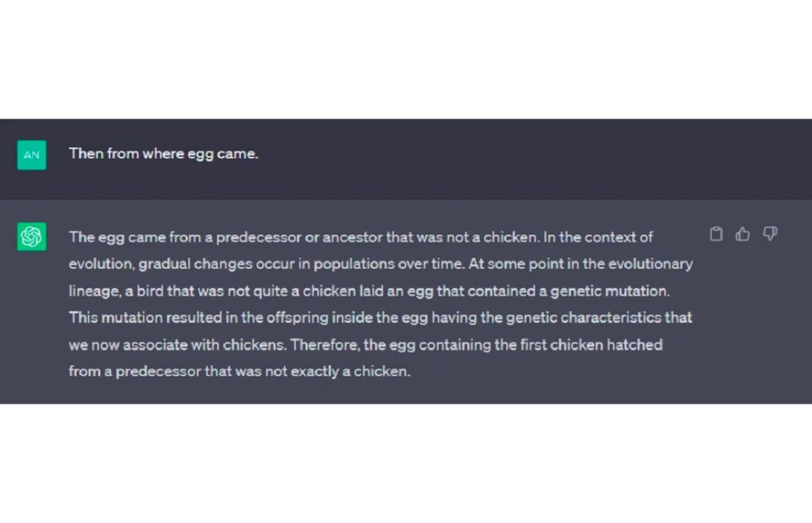
Task: Give the response a thumbs down
Action: (x=770, y=234)
